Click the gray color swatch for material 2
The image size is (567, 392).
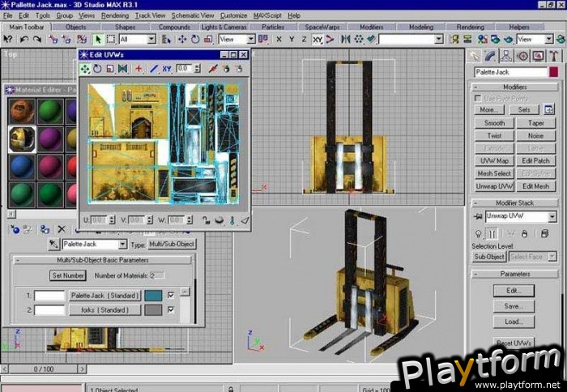[x=153, y=310]
